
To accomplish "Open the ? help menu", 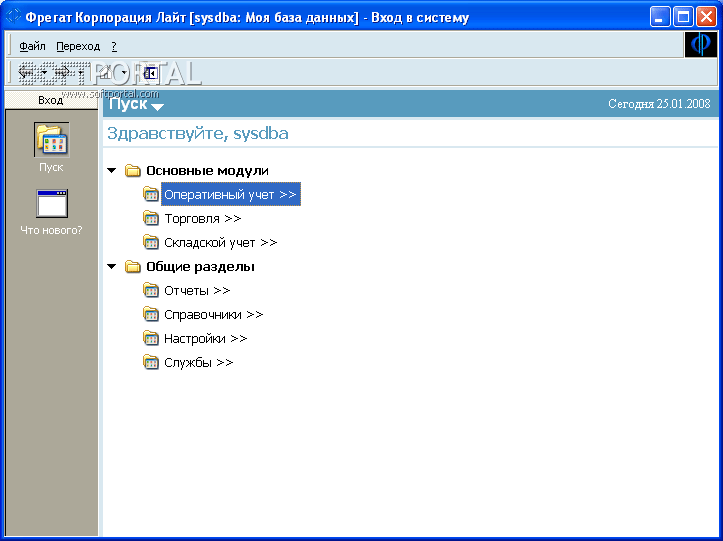I will tap(114, 46).
